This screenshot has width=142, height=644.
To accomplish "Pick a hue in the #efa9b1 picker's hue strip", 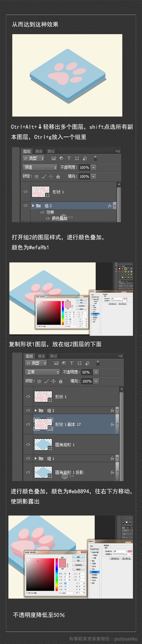I will pyautogui.click(x=63, y=312).
